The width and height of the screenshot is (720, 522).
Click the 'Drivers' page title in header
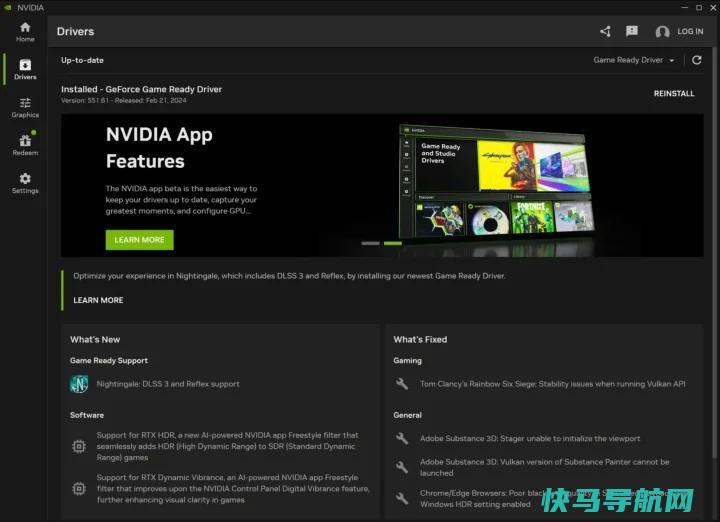pos(75,31)
